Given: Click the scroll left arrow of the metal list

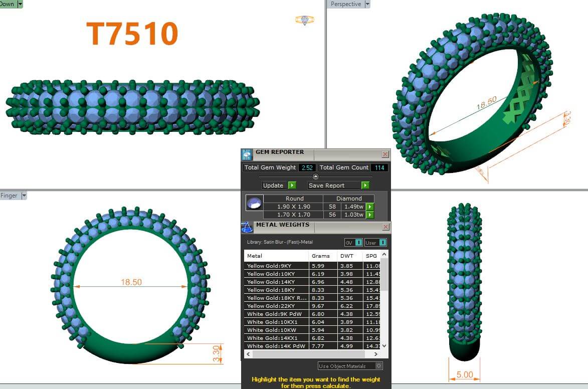Looking at the screenshot, I should tap(248, 354).
